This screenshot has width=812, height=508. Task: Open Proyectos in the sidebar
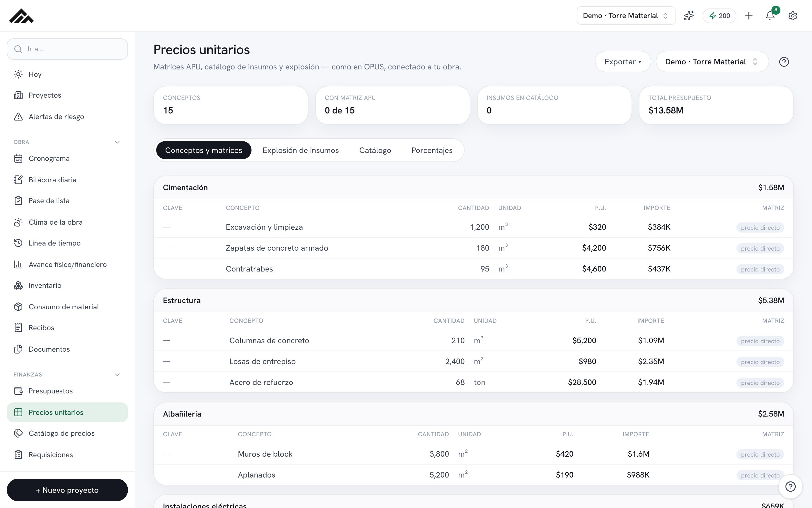[67, 95]
